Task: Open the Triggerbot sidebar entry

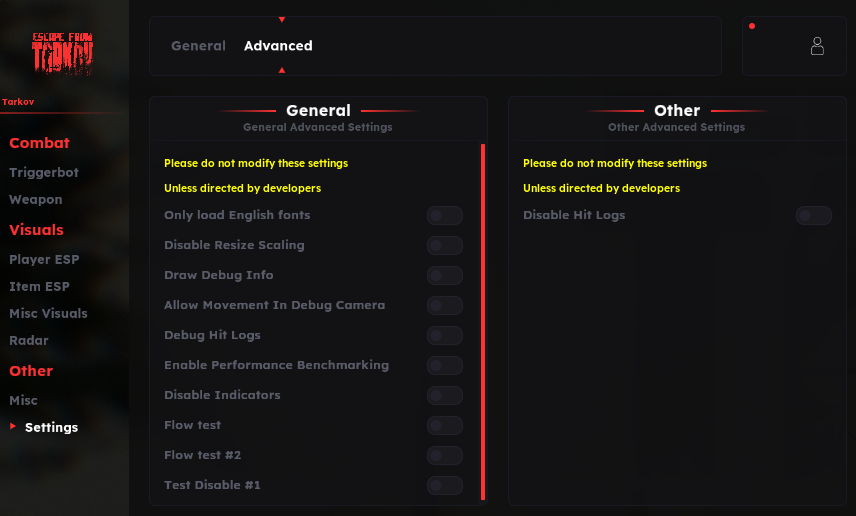Action: tap(44, 172)
